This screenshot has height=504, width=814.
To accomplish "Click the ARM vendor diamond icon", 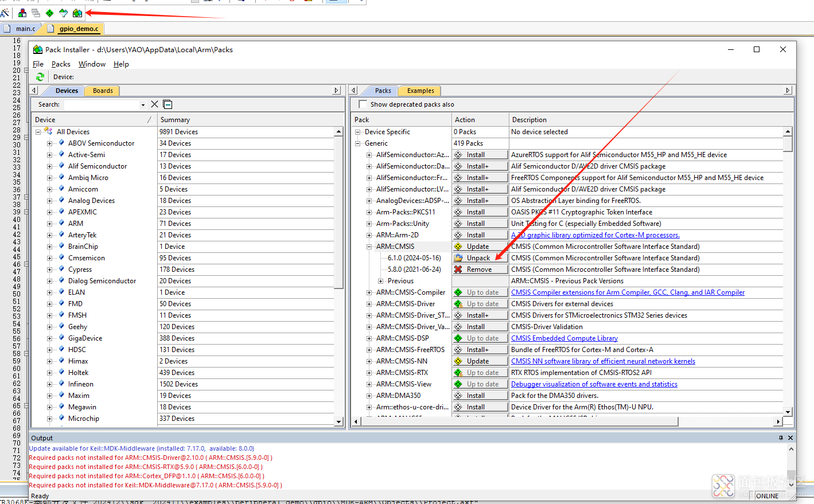I will coord(61,223).
